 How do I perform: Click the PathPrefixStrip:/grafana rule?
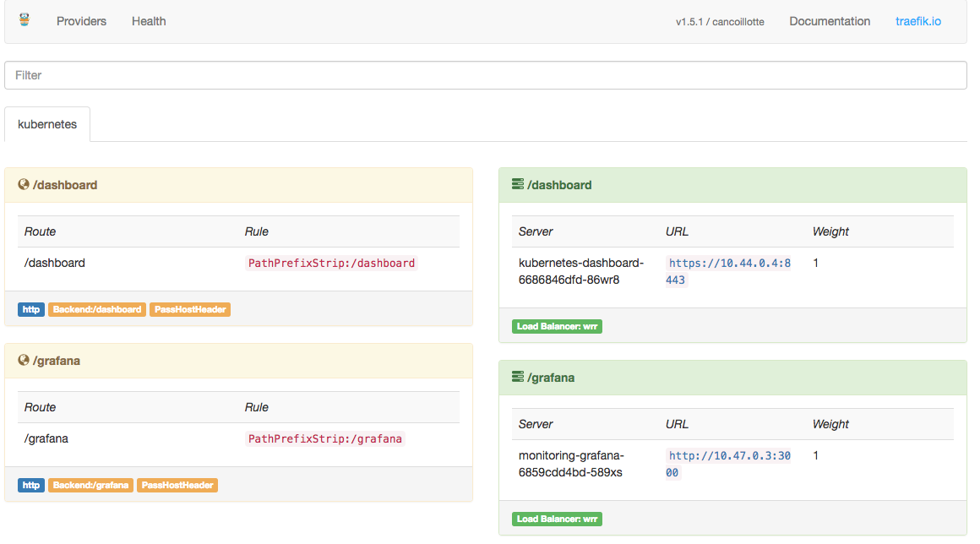(325, 438)
